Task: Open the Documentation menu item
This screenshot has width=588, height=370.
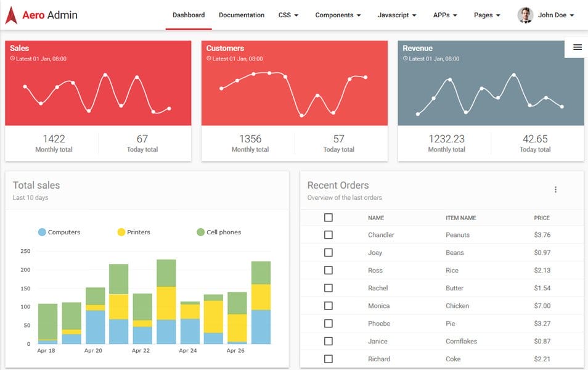Action: click(242, 15)
